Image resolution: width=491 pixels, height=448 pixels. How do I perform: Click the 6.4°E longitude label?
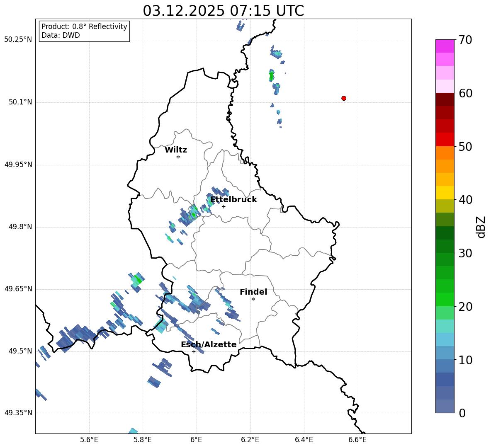pos(304,440)
